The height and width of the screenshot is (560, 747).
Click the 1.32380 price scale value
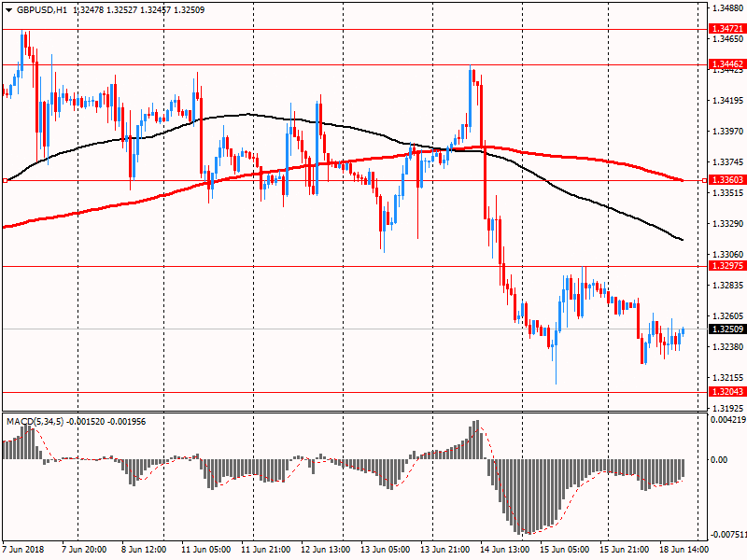[728, 346]
